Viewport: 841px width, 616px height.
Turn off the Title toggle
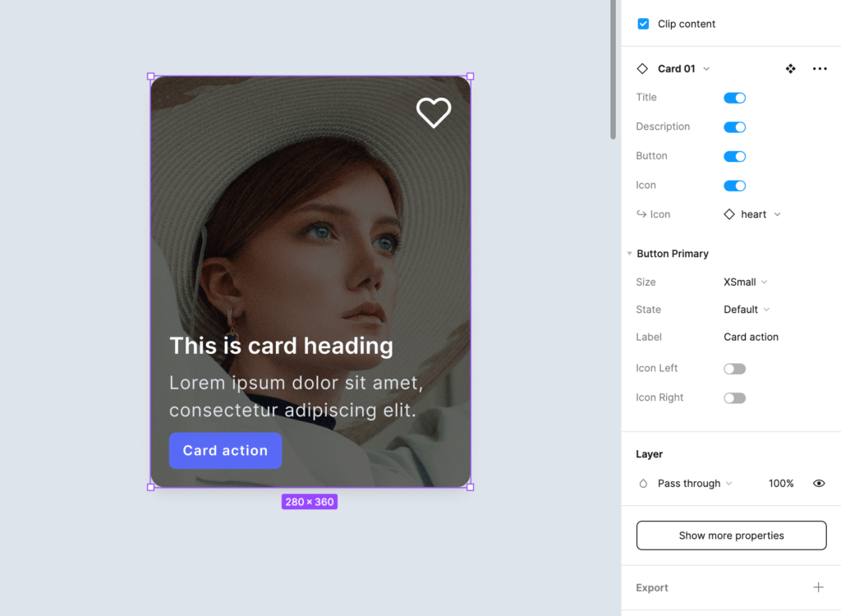pos(734,98)
